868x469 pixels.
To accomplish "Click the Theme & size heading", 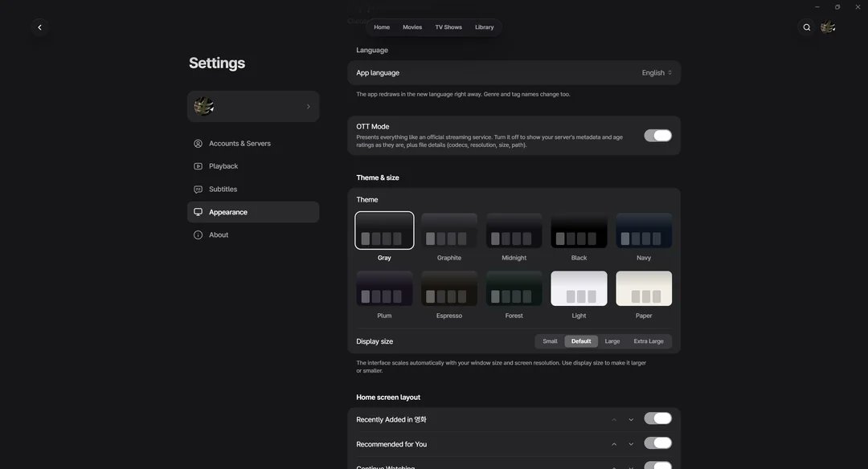I will coord(378,177).
